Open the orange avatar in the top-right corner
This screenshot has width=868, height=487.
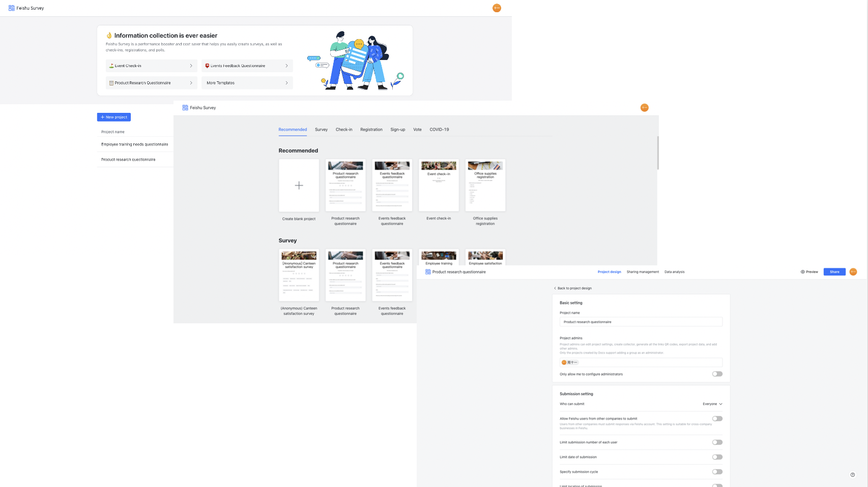497,8
